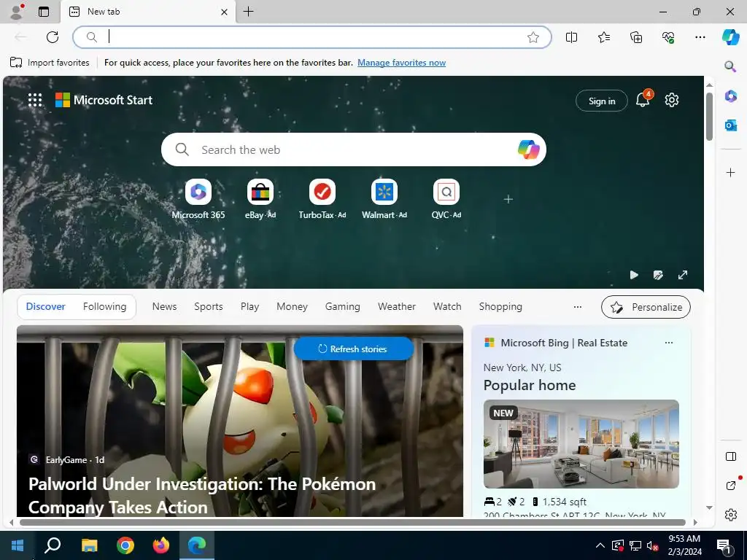
Task: Click Refresh stories
Action: (353, 349)
